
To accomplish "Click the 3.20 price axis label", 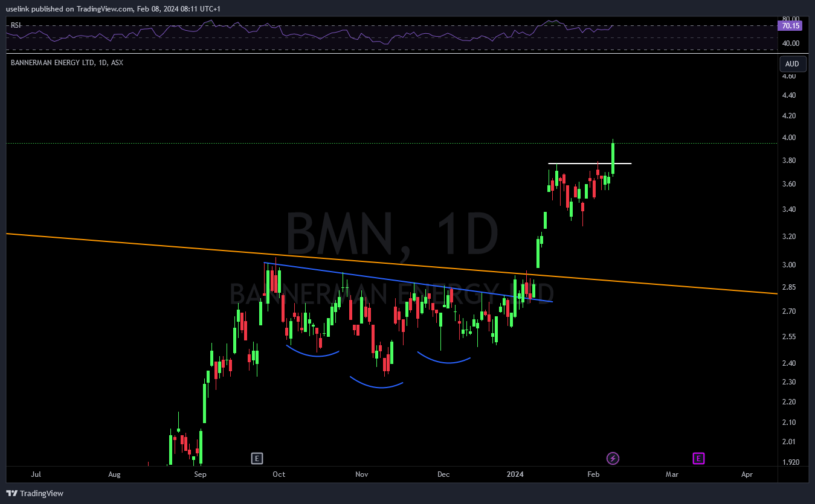I will click(x=789, y=237).
